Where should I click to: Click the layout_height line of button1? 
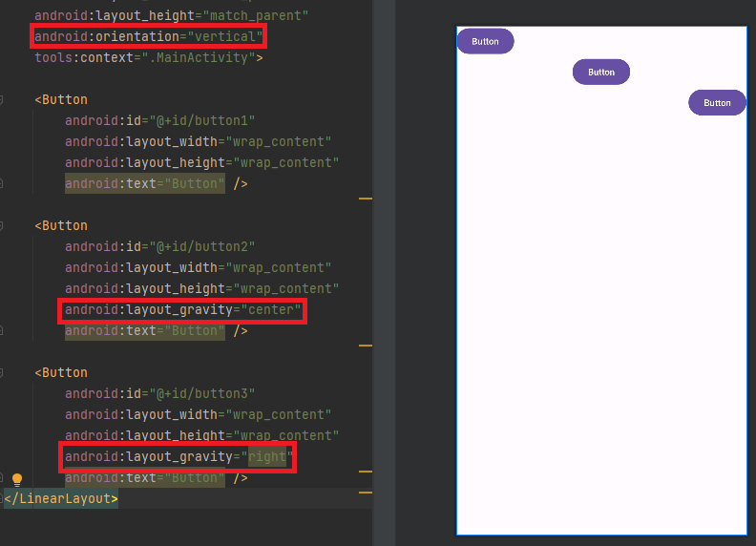pyautogui.click(x=202, y=162)
